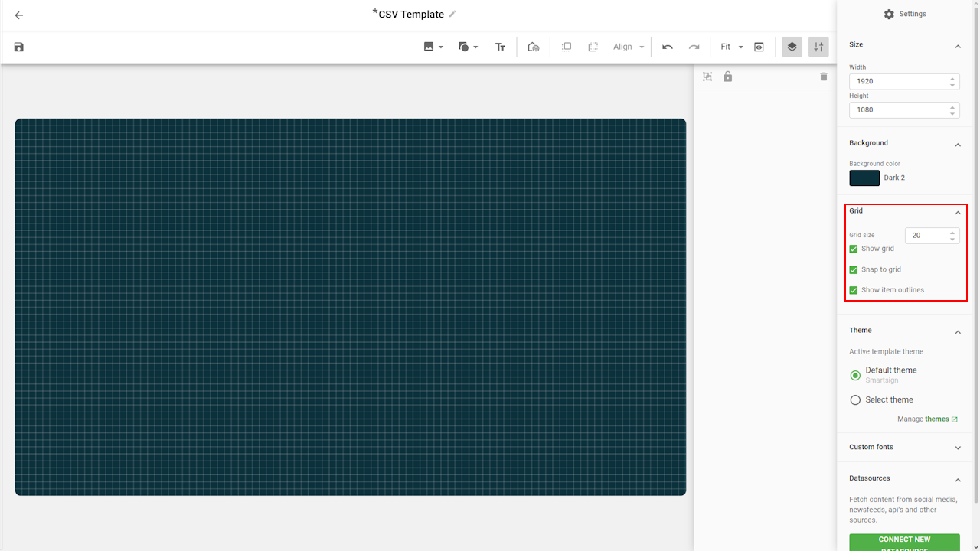Screen dimensions: 980x551
Task: Click the Connect New Datasource button
Action: click(x=904, y=542)
